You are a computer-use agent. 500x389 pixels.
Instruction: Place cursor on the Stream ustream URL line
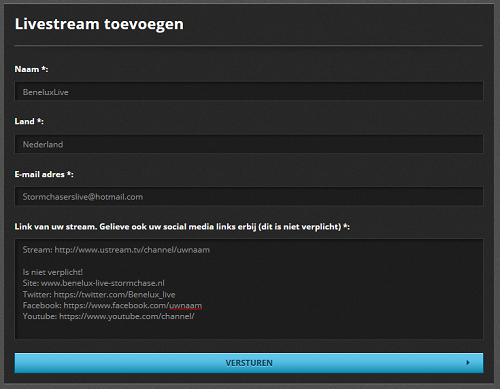pyautogui.click(x=116, y=250)
